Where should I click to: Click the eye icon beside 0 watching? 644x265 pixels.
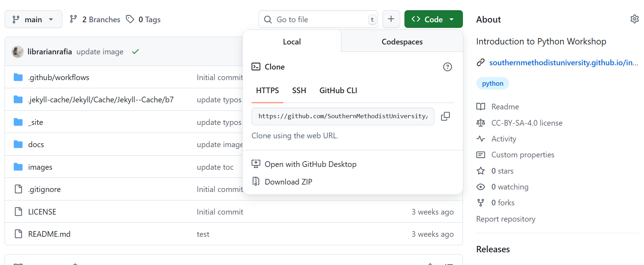point(481,187)
